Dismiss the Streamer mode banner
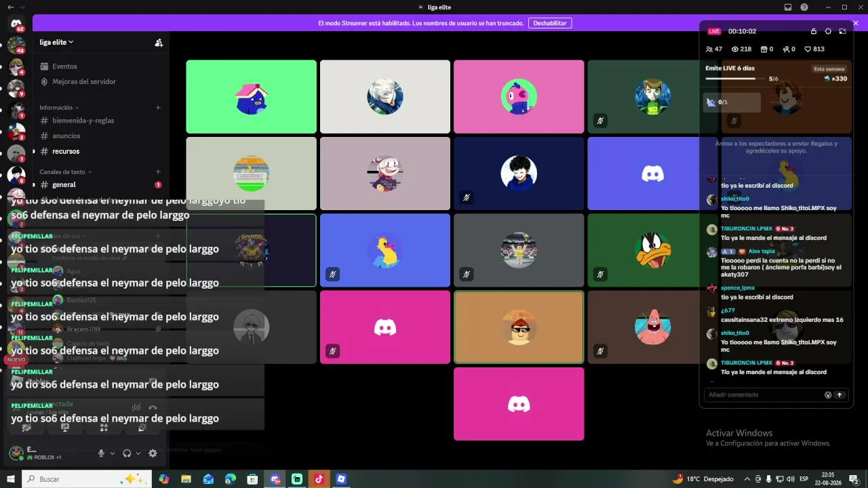This screenshot has width=868, height=488. [856, 23]
